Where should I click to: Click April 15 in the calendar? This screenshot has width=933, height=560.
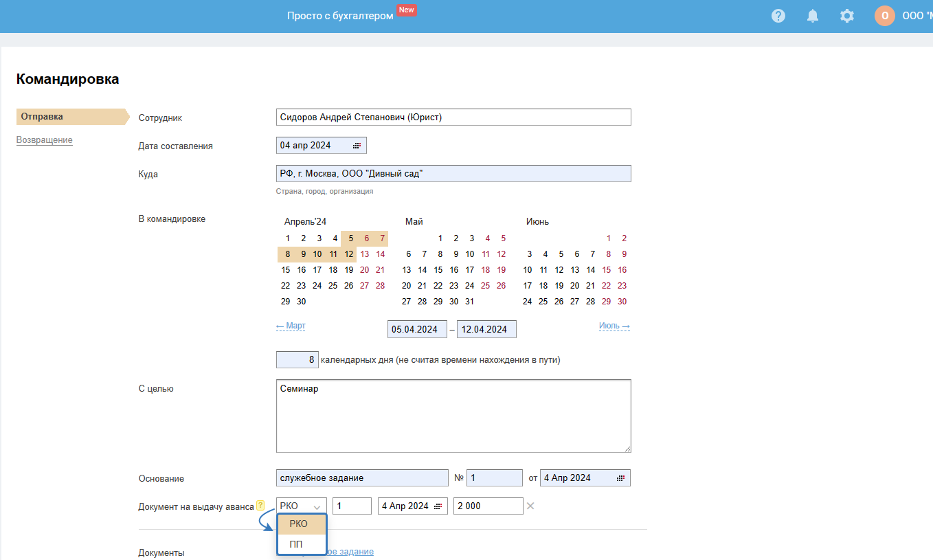pos(286,270)
